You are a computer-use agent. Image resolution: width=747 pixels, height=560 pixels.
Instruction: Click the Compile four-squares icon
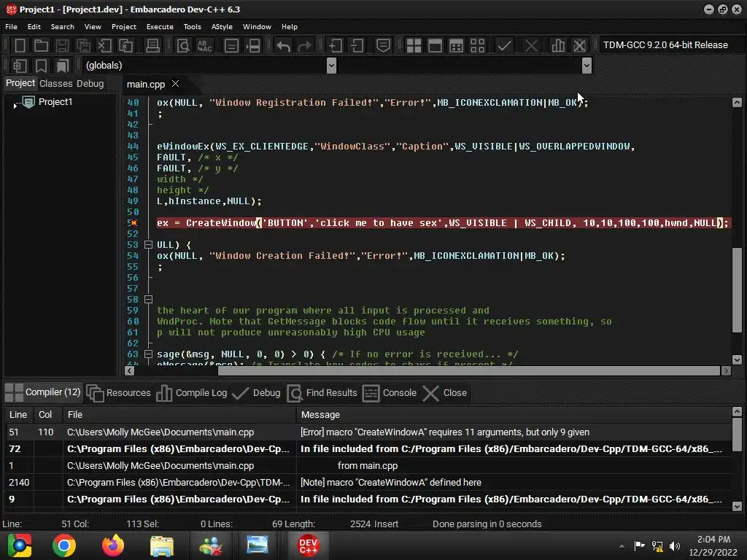(414, 46)
